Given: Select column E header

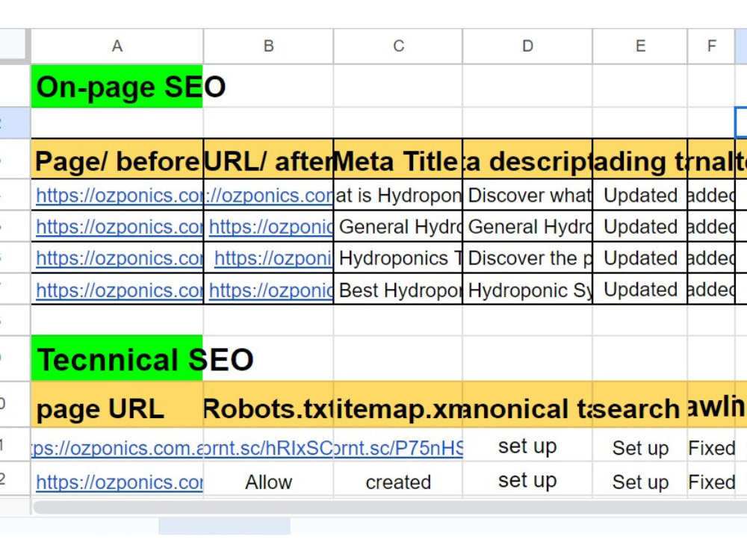Looking at the screenshot, I should pyautogui.click(x=640, y=46).
